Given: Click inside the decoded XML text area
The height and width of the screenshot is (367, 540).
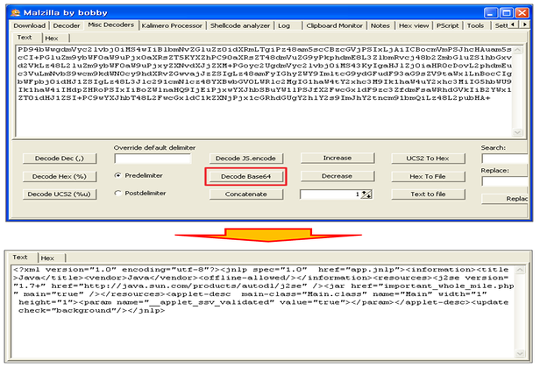Looking at the screenshot, I should tap(263, 311).
